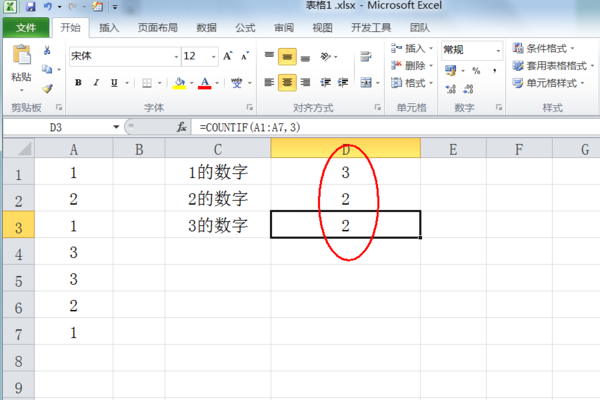The width and height of the screenshot is (600, 400).
Task: Open the 常规 number format dropdown
Action: (x=498, y=51)
